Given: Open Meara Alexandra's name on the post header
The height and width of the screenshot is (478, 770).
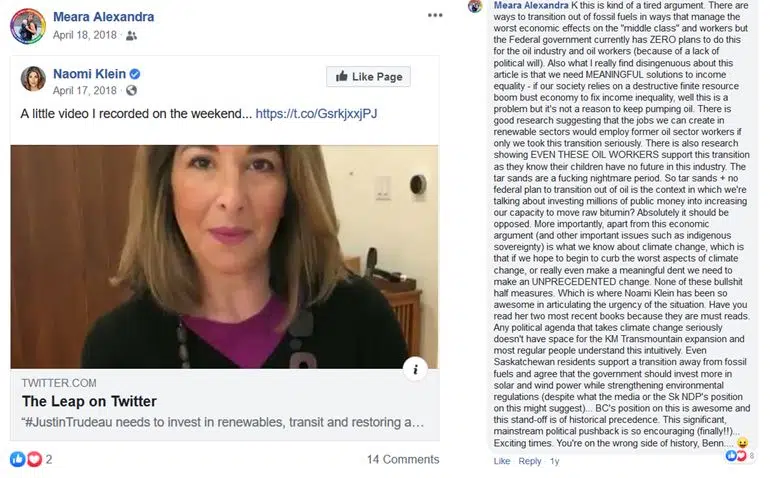Looking at the screenshot, I should (104, 17).
